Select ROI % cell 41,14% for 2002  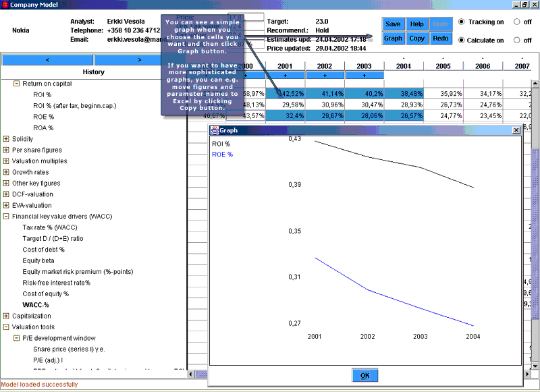(x=325, y=93)
